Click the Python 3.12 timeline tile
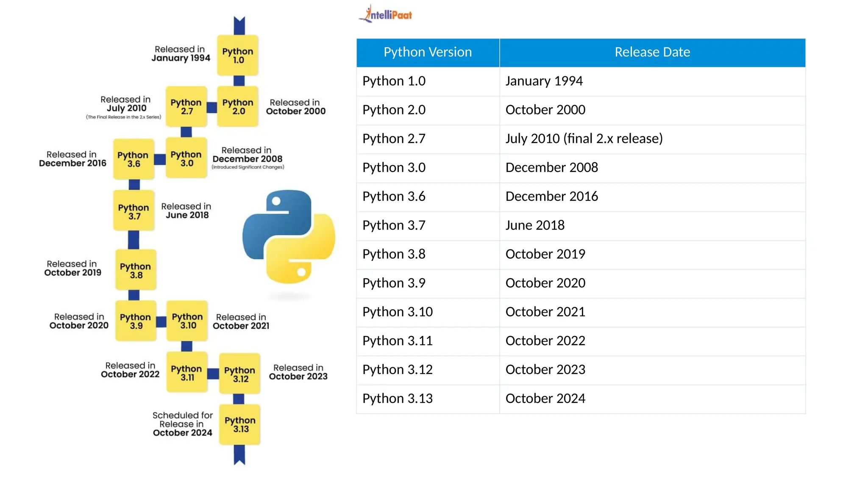 pos(239,374)
